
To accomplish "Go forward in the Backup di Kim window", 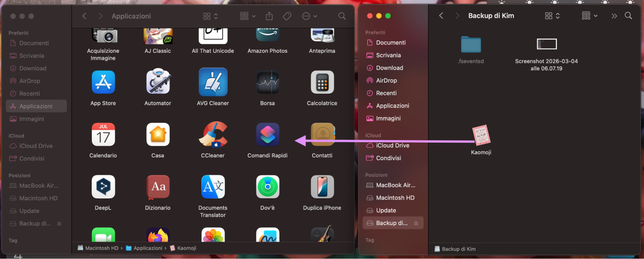I will 457,16.
